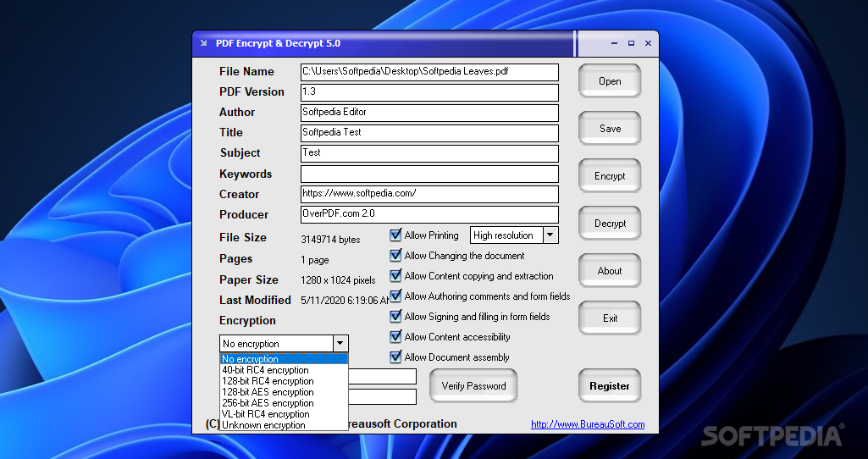Click the File Name input field
This screenshot has width=868, height=459.
tap(429, 72)
